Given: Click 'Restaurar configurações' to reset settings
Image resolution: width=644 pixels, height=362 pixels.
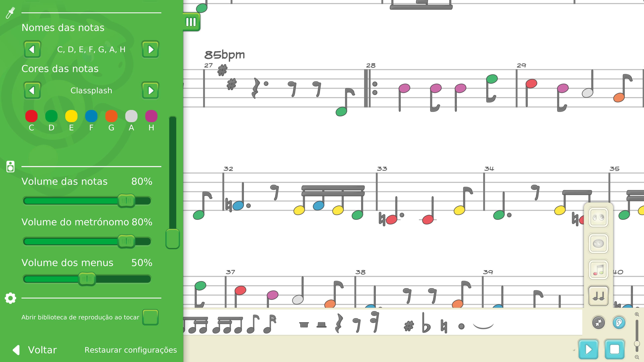Looking at the screenshot, I should point(131,350).
